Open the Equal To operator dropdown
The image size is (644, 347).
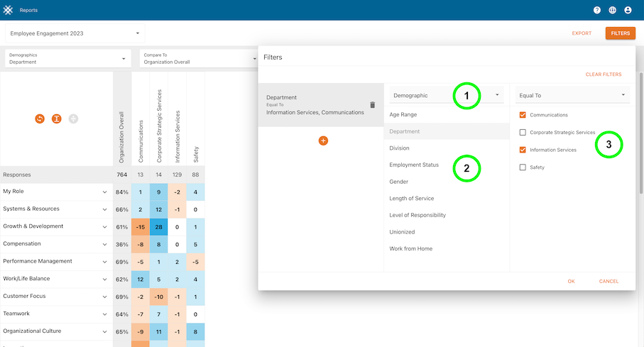coord(572,95)
